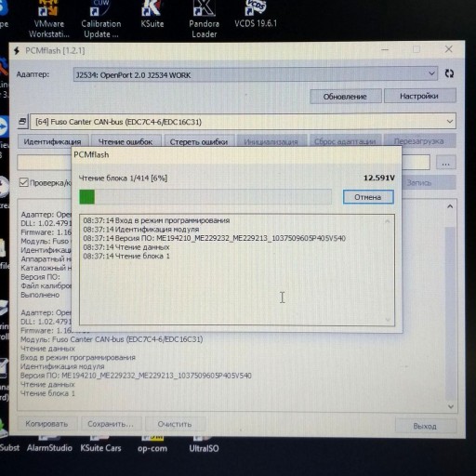The width and height of the screenshot is (476, 476).
Task: Click the dialog log line Версия ПО ME194210
Action: click(x=215, y=238)
